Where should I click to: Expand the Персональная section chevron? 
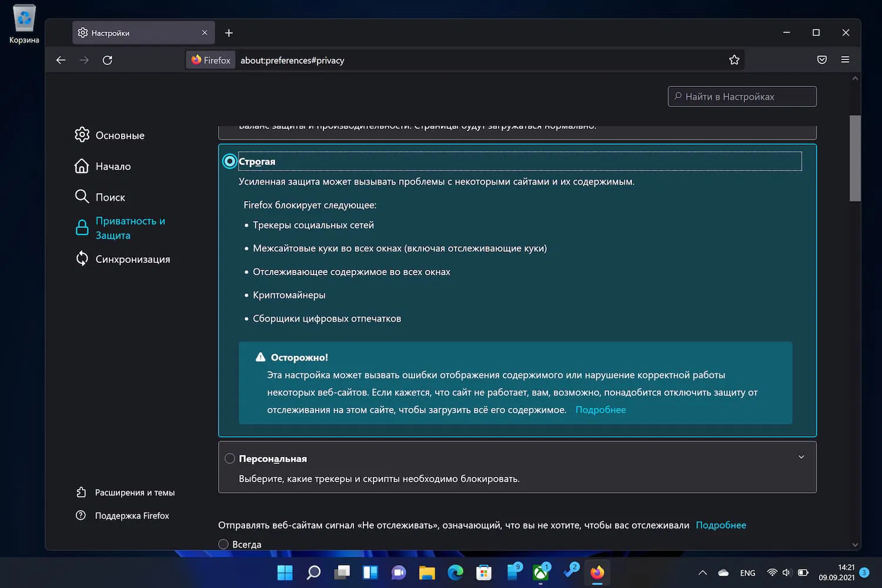pyautogui.click(x=801, y=457)
